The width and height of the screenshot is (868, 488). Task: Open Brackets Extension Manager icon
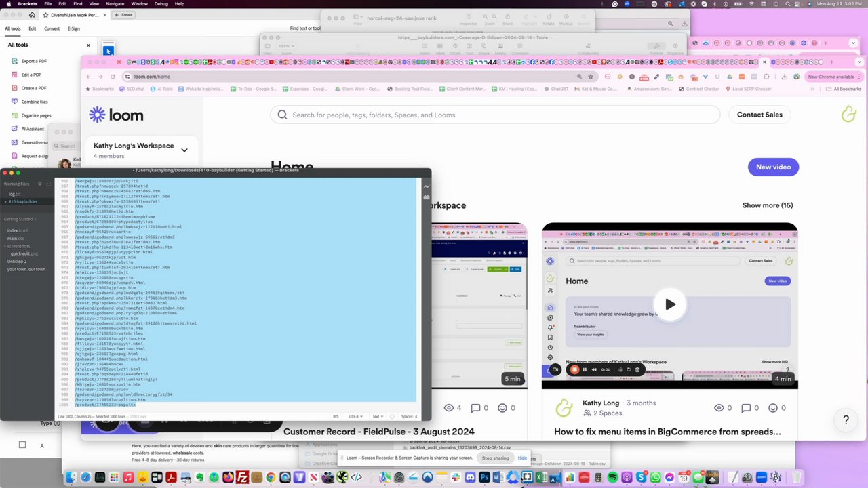point(426,197)
